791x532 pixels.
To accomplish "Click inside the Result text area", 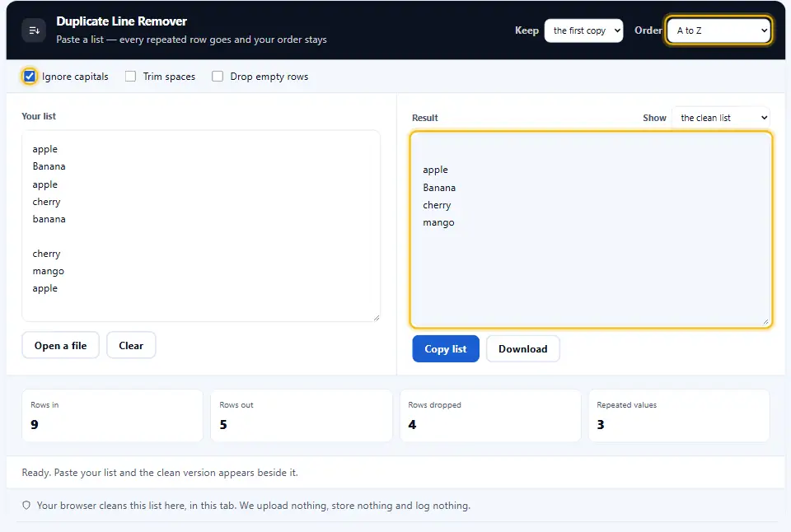I will [591, 230].
